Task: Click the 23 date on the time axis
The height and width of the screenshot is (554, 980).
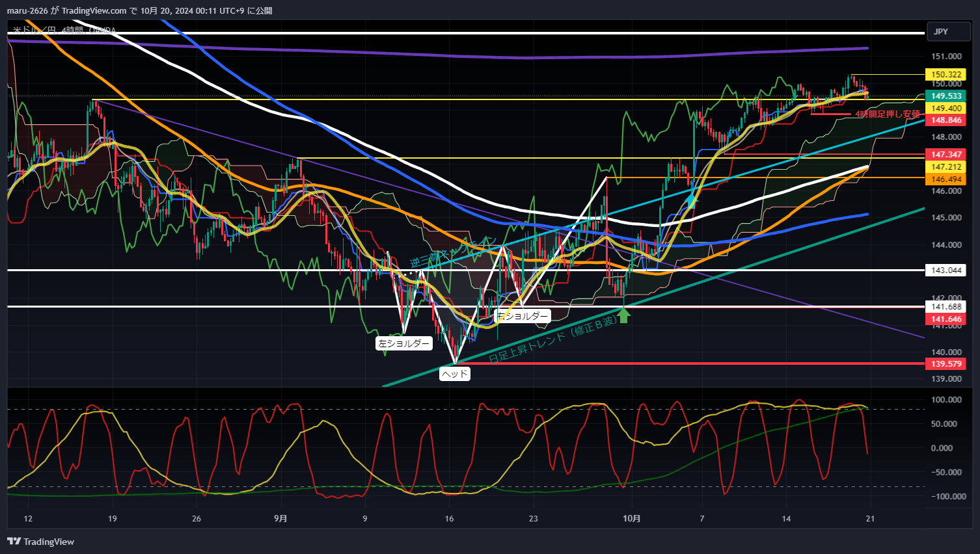Action: point(534,519)
